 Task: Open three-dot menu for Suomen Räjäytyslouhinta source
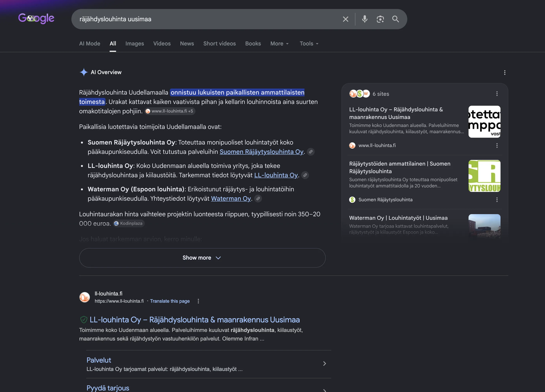coord(497,200)
